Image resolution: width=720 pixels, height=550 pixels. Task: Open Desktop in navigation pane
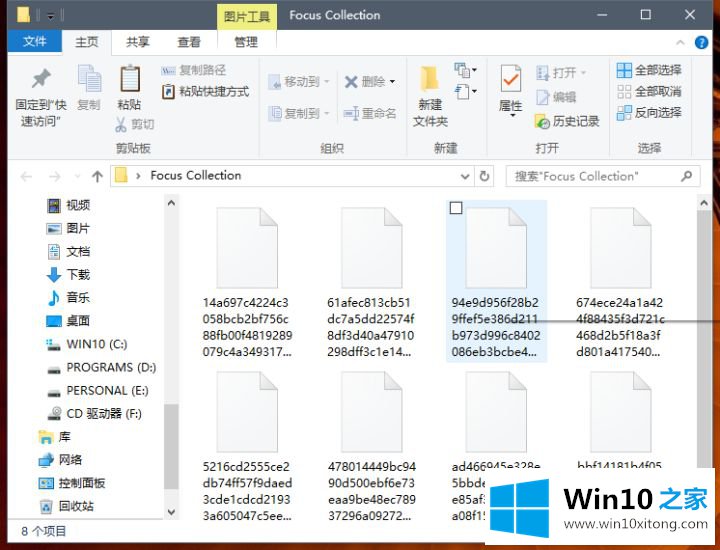pyautogui.click(x=68, y=320)
